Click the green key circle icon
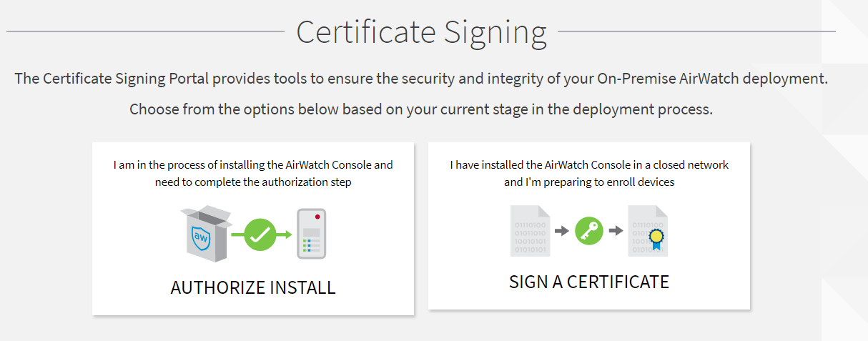This screenshot has width=868, height=341. click(x=589, y=231)
